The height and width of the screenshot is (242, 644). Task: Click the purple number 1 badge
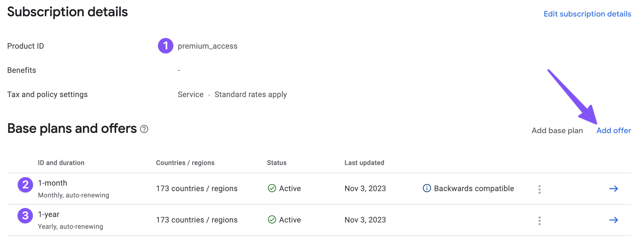pyautogui.click(x=165, y=46)
